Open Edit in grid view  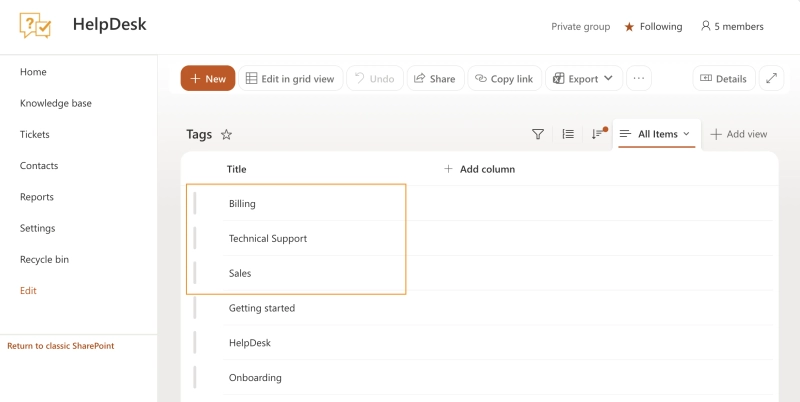click(x=290, y=79)
